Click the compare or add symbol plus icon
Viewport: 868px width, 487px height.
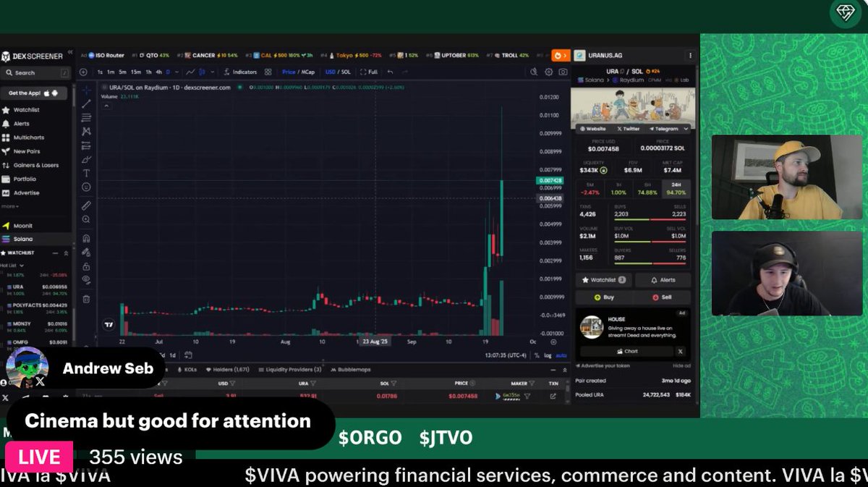coord(83,72)
